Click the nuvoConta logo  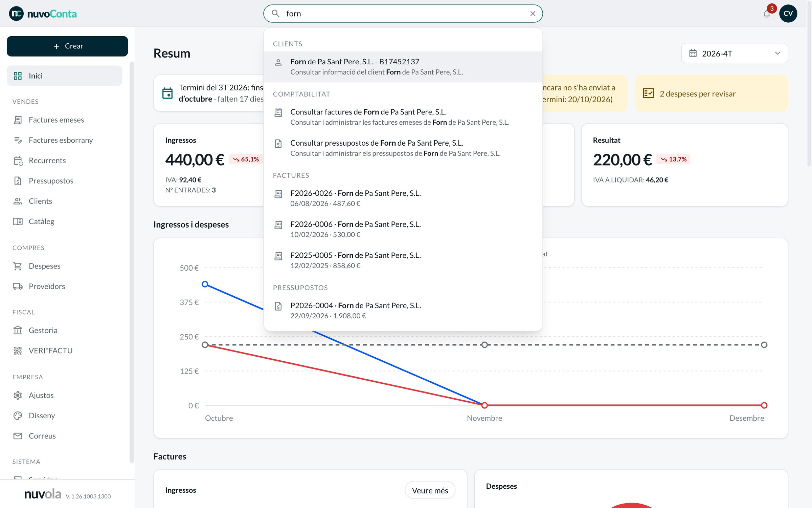pyautogui.click(x=43, y=14)
